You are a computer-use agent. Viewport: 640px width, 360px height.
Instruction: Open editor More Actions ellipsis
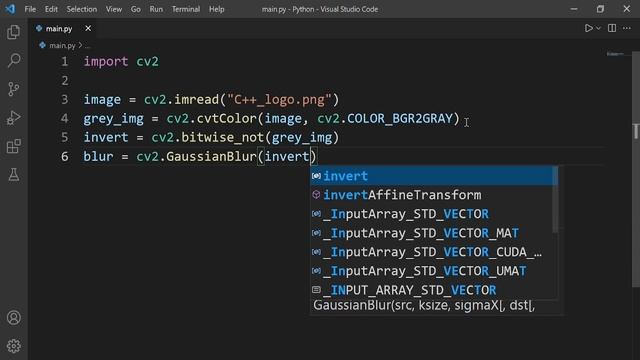pos(627,28)
